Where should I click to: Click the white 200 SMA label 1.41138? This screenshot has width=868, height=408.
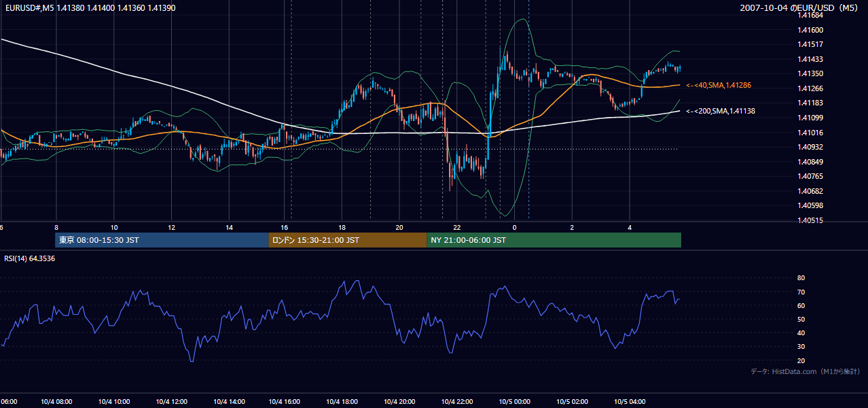(x=720, y=111)
